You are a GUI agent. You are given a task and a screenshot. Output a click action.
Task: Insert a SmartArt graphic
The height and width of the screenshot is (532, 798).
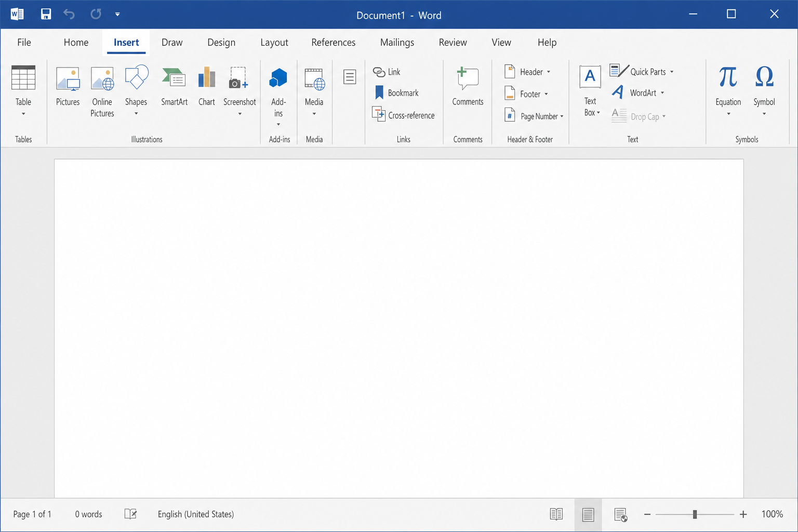(174, 87)
